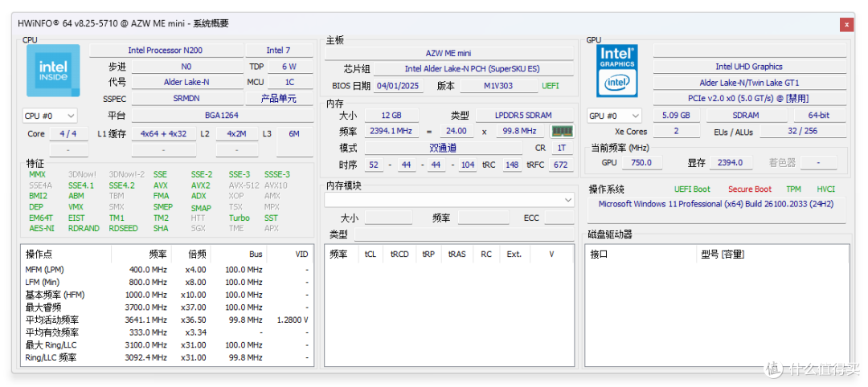
Task: Click the 64-bit bus width field
Action: tap(819, 116)
